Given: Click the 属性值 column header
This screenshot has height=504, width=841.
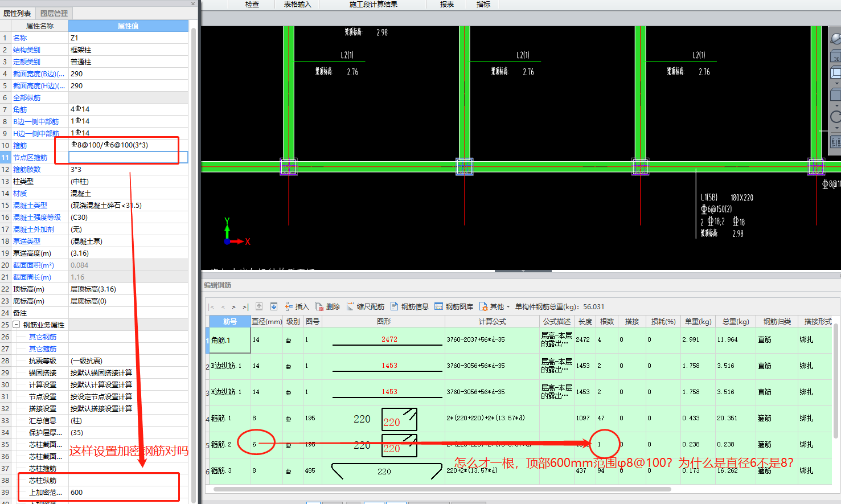Looking at the screenshot, I should [x=128, y=26].
